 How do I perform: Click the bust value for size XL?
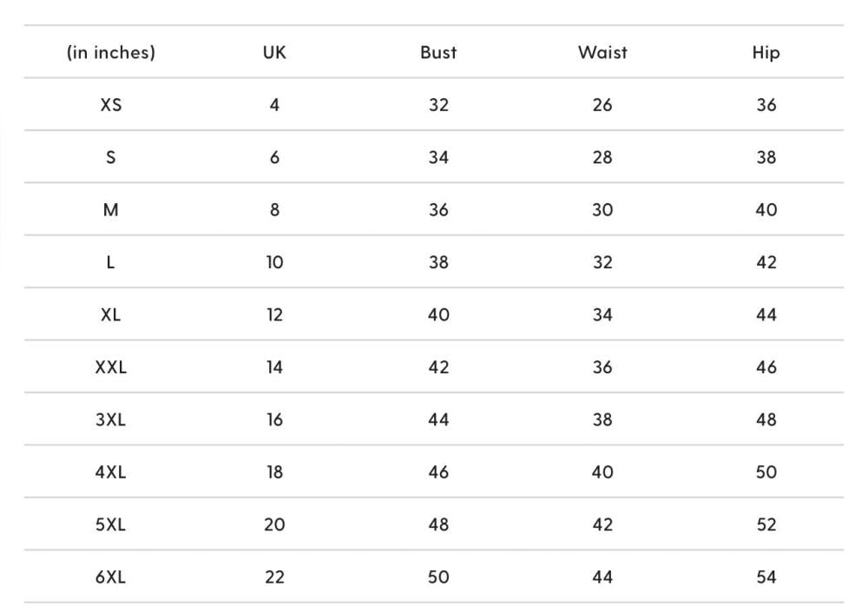438,314
